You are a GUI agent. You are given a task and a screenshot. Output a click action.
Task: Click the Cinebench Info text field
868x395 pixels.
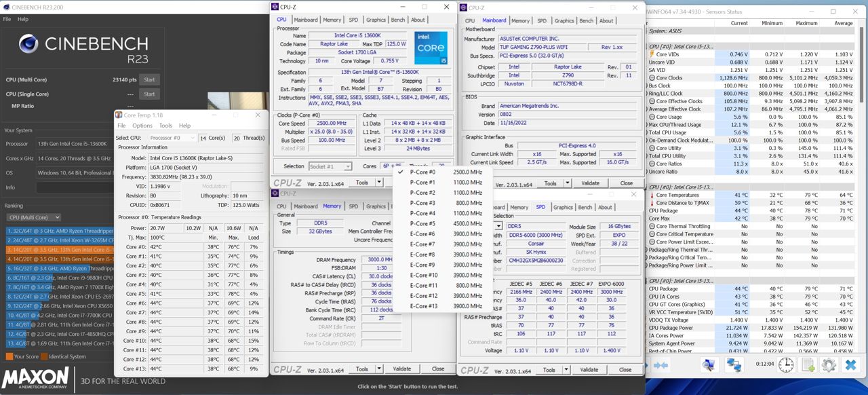click(75, 187)
